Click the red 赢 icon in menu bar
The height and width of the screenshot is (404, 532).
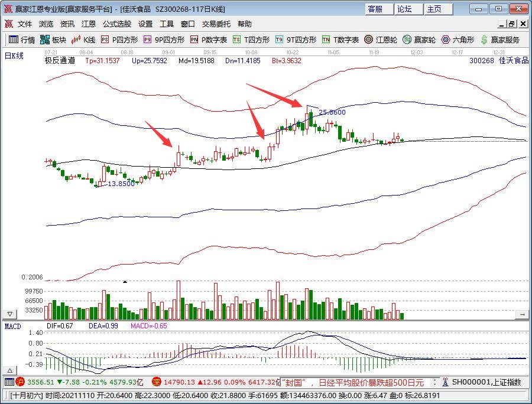pyautogui.click(x=8, y=24)
